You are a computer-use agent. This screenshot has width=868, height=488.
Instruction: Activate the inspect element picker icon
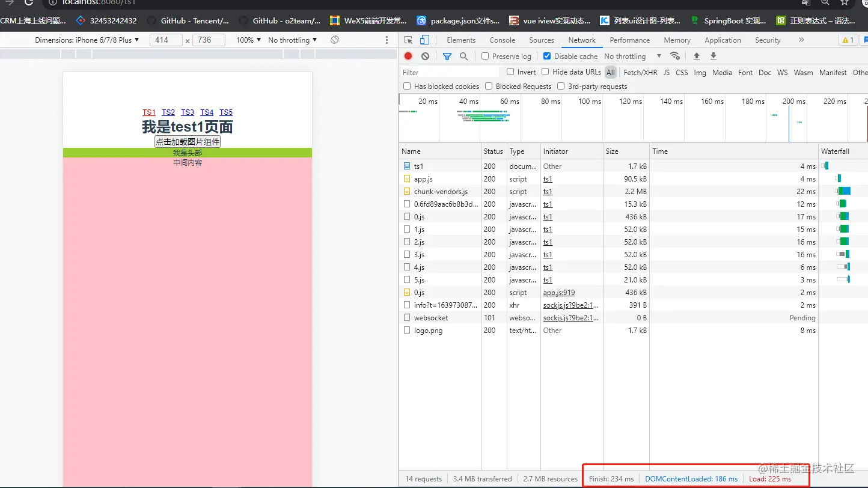(x=409, y=40)
